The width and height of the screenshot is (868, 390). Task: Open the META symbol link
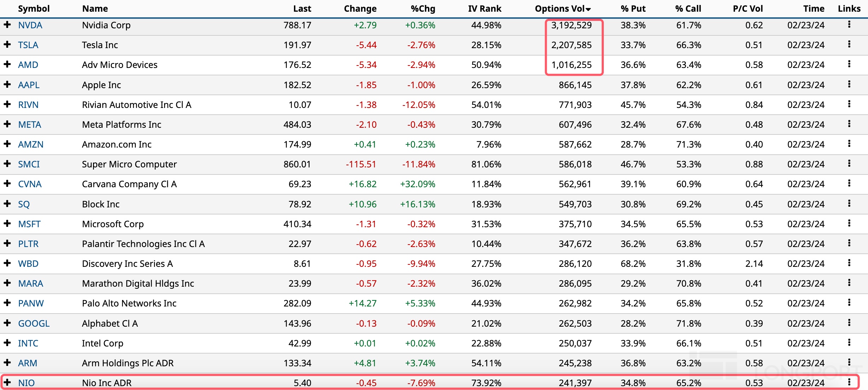pyautogui.click(x=29, y=125)
